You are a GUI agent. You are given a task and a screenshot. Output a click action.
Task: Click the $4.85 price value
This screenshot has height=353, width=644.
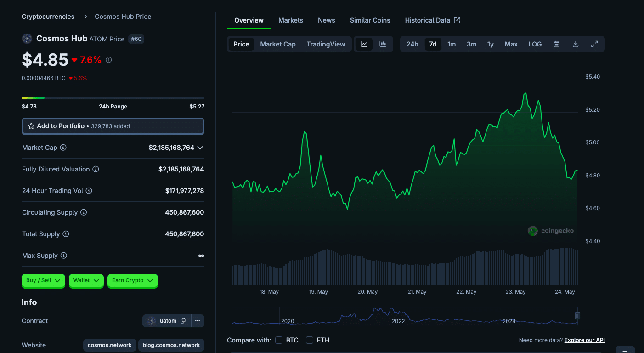point(45,60)
